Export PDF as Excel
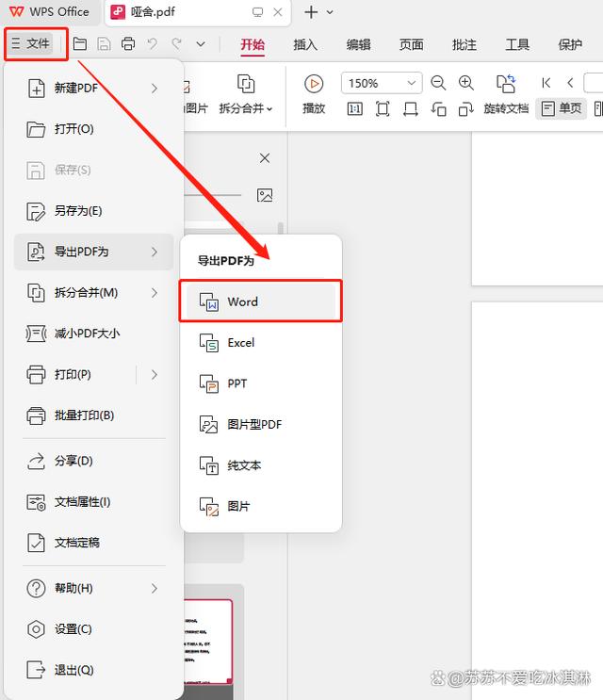603x700 pixels. coord(261,343)
